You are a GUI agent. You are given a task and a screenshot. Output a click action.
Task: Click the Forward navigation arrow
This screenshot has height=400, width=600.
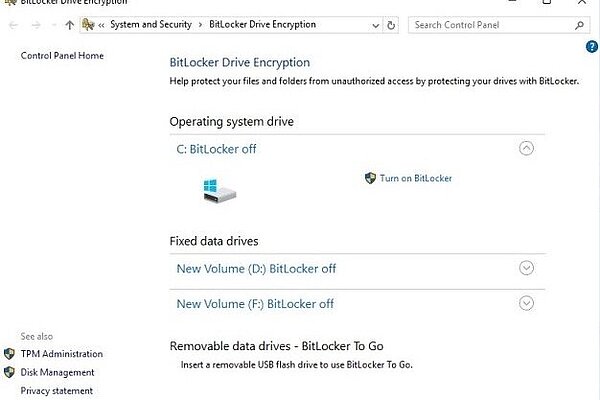36,25
